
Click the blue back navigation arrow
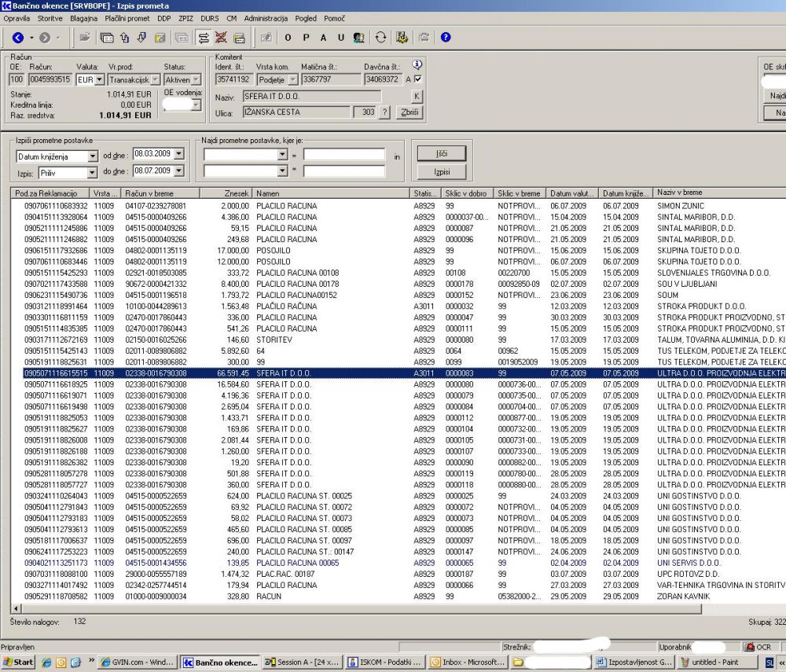(x=17, y=37)
